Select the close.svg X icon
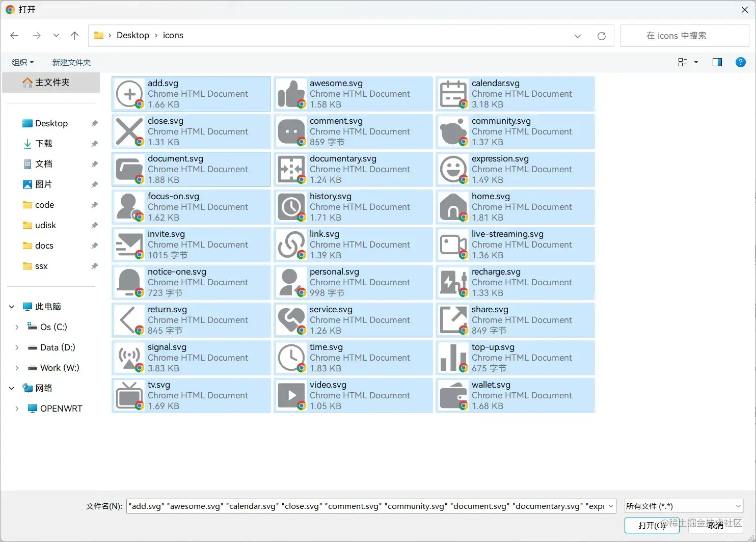The image size is (756, 542). click(x=129, y=131)
